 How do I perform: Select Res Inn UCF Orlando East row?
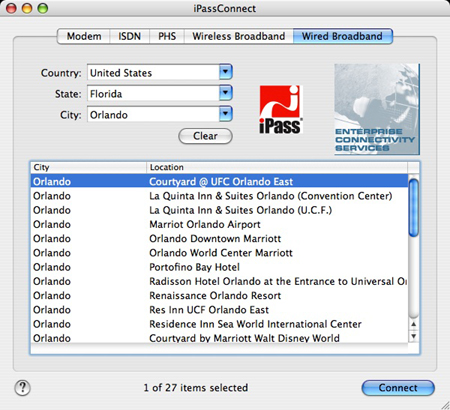[219, 310]
